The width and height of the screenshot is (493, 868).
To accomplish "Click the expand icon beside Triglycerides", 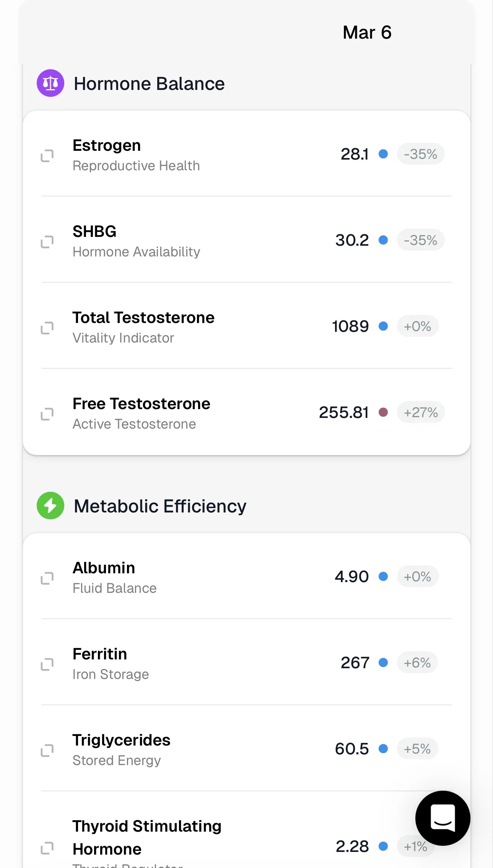I will tap(47, 750).
